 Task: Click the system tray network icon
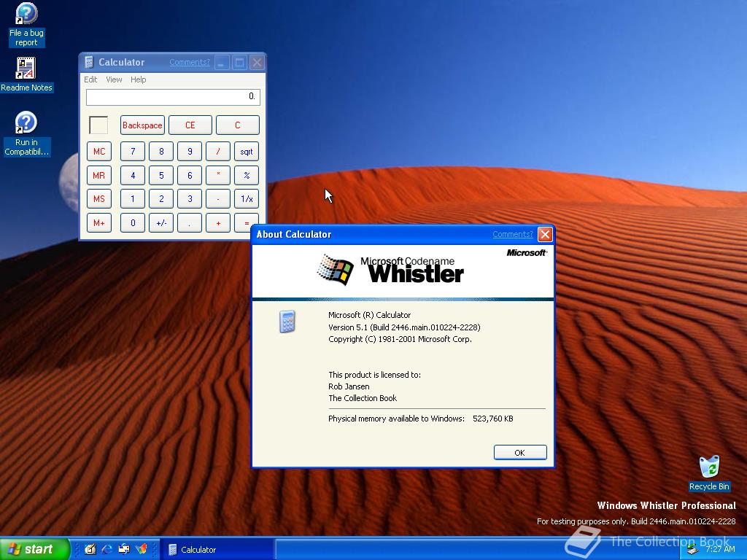point(693,550)
